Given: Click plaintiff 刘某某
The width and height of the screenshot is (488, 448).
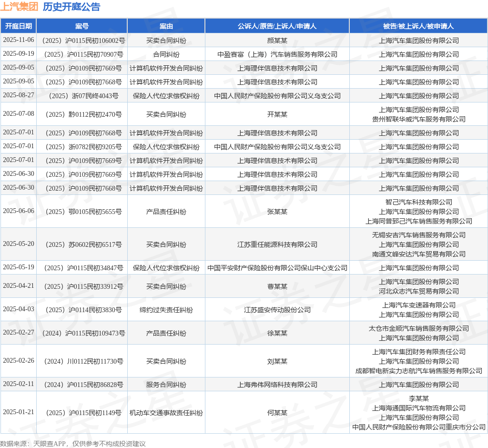Looking at the screenshot, I should click(x=277, y=361).
